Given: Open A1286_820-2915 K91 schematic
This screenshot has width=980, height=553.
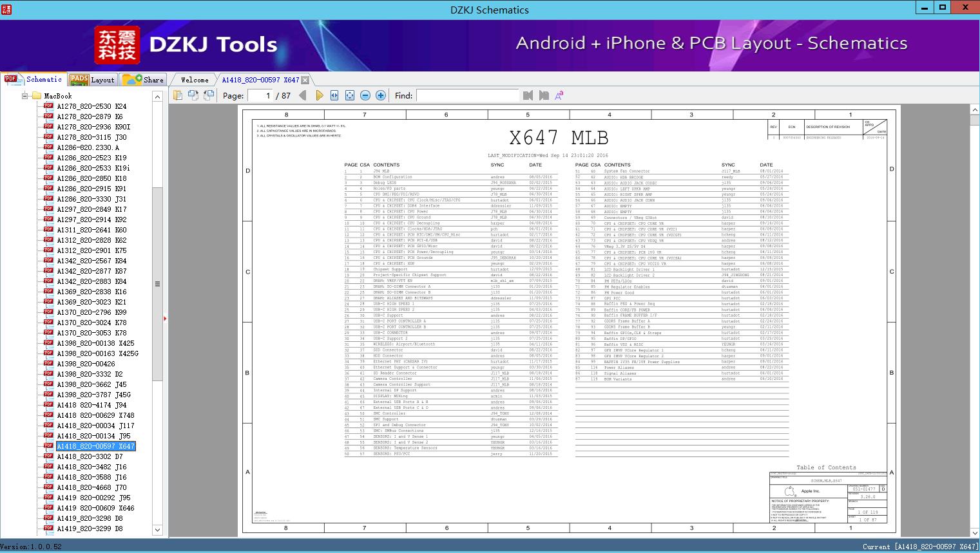Looking at the screenshot, I should point(91,189).
